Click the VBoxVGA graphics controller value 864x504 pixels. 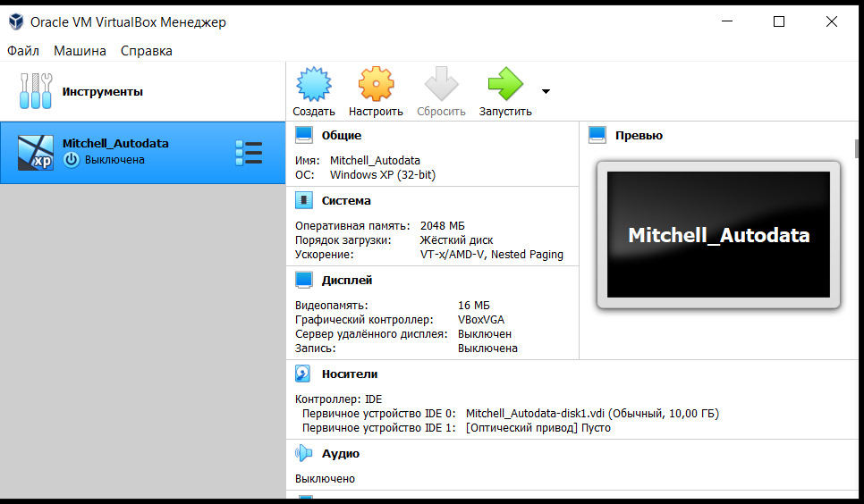481,320
